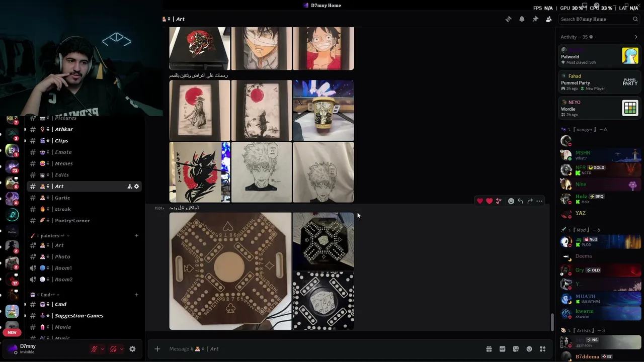Open the Threads icon in channel header

point(508,19)
